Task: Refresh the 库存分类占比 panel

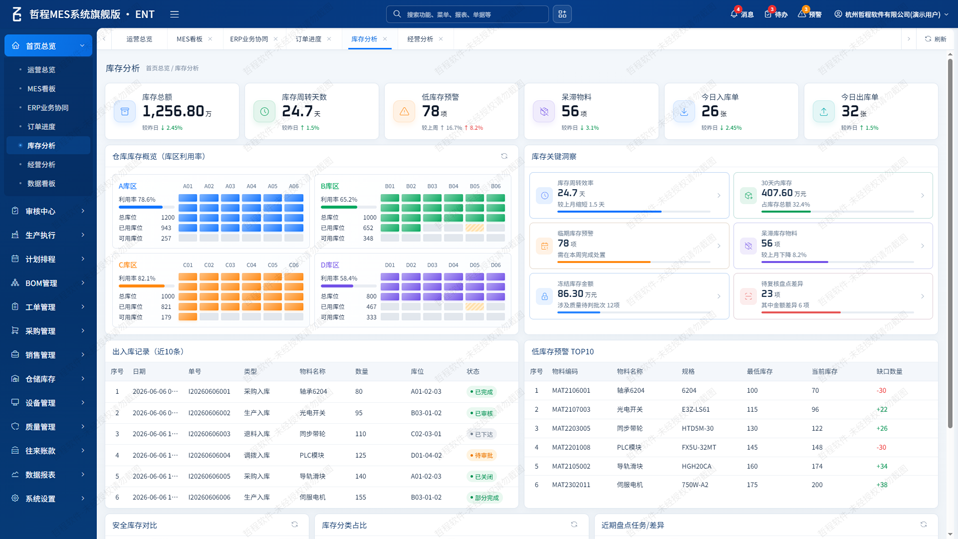Action: coord(574,524)
